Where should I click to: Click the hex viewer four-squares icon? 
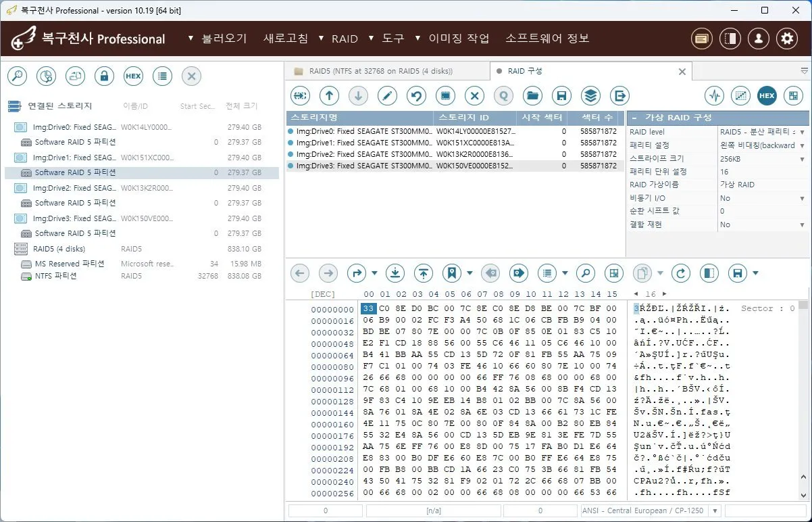[613, 273]
